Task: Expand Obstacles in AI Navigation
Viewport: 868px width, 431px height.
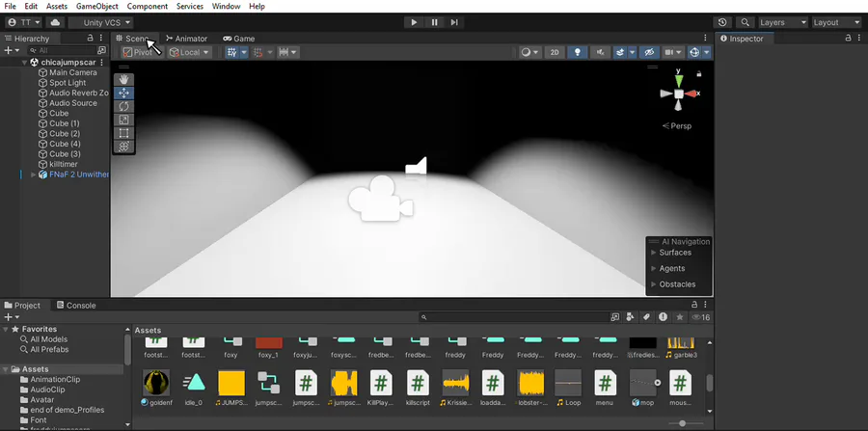Action: pyautogui.click(x=654, y=284)
